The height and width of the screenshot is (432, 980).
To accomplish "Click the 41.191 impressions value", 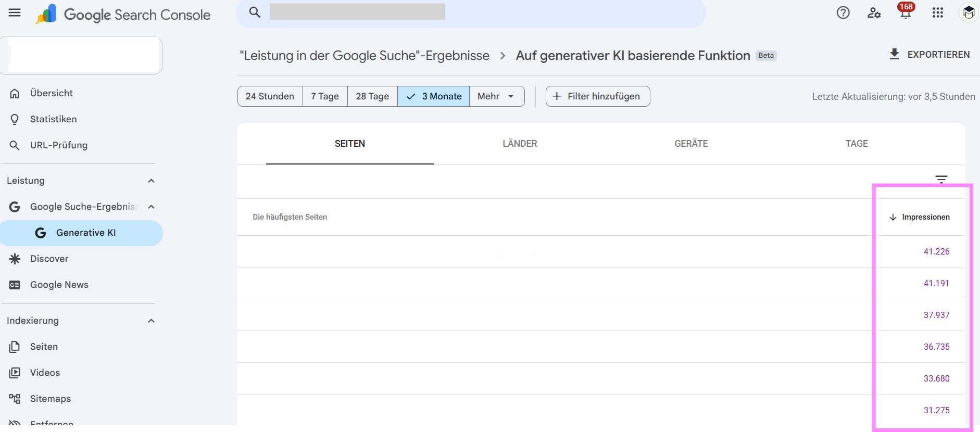I will point(936,283).
